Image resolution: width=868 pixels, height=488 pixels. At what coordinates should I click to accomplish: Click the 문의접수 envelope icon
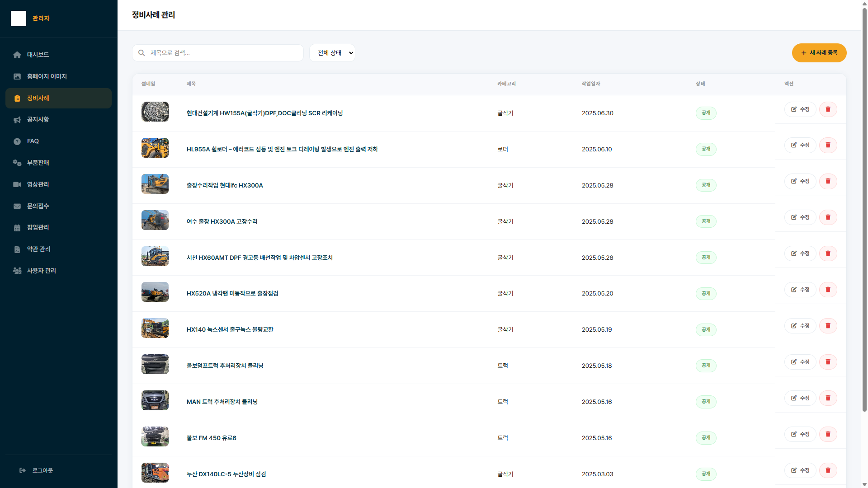tap(17, 206)
